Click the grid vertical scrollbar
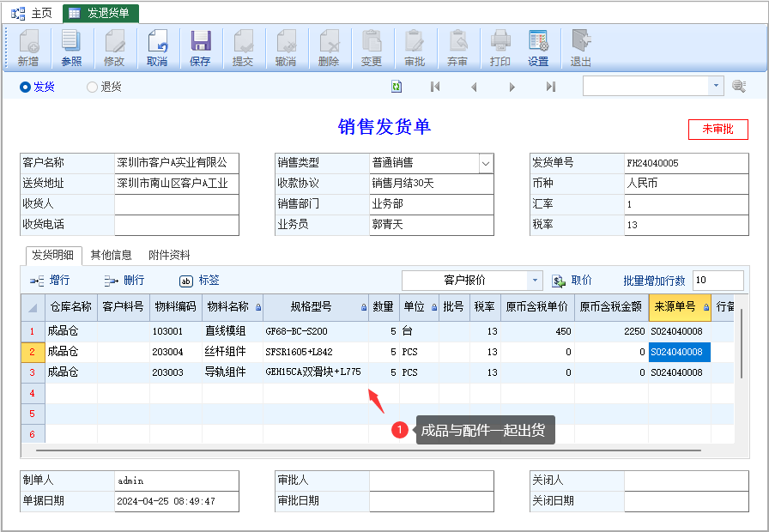The image size is (769, 532). (741, 343)
